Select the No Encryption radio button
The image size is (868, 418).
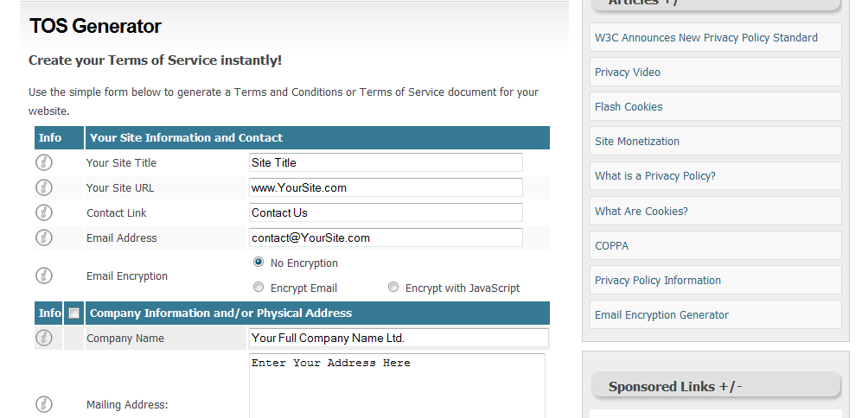click(258, 263)
